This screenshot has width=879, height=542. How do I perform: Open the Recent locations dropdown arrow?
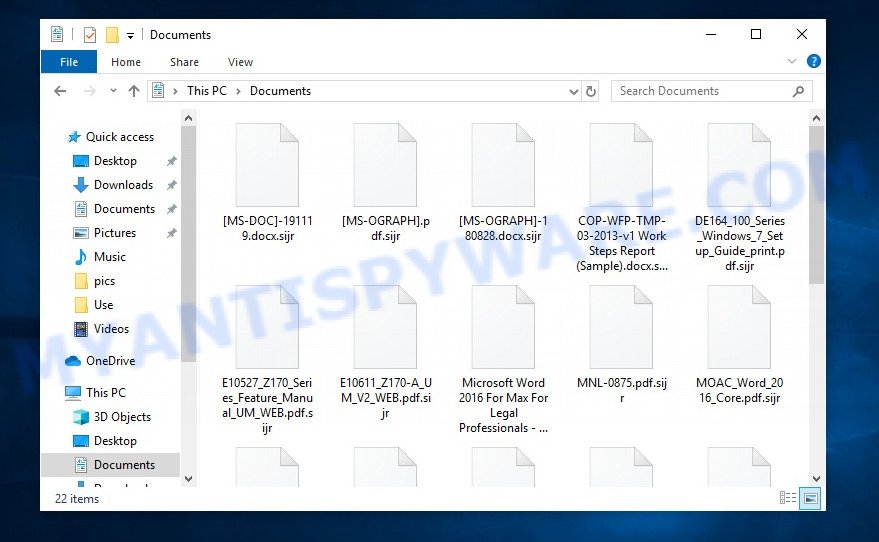113,90
